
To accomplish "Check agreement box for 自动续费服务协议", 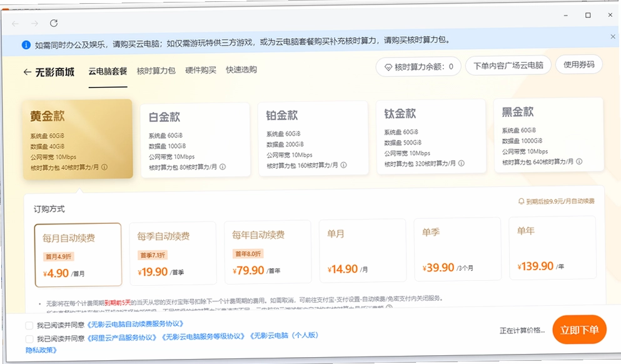I will 29,326.
